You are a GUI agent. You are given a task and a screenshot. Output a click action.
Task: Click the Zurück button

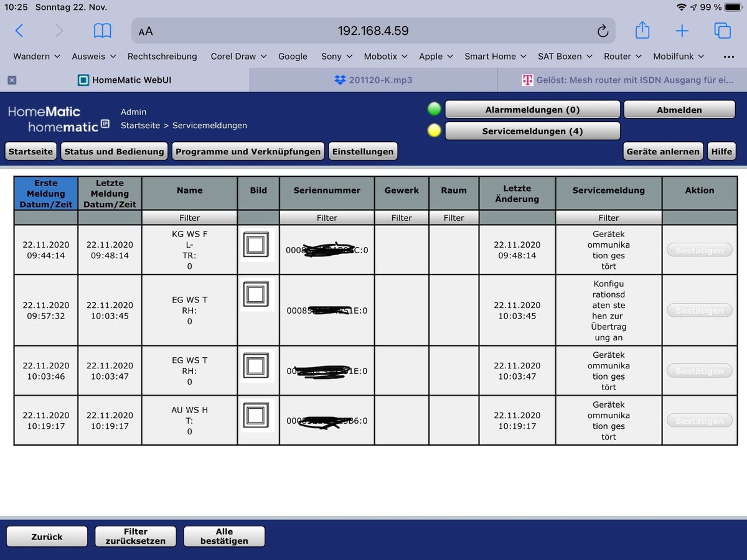[47, 536]
